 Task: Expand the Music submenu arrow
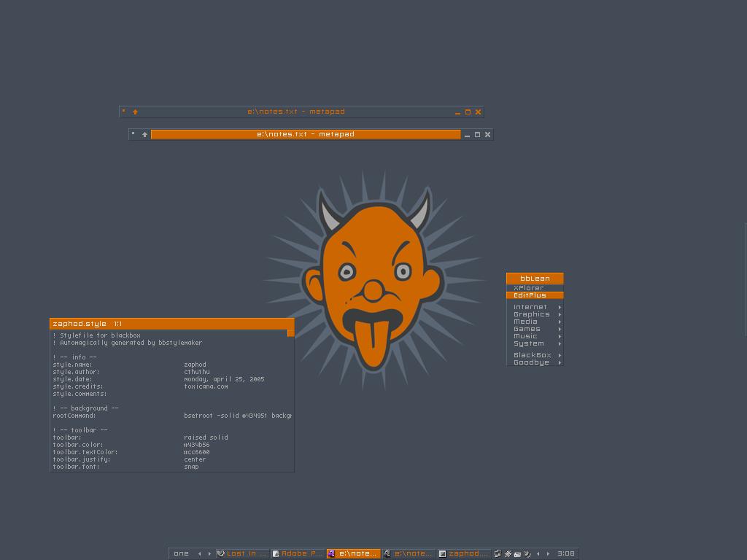[560, 337]
